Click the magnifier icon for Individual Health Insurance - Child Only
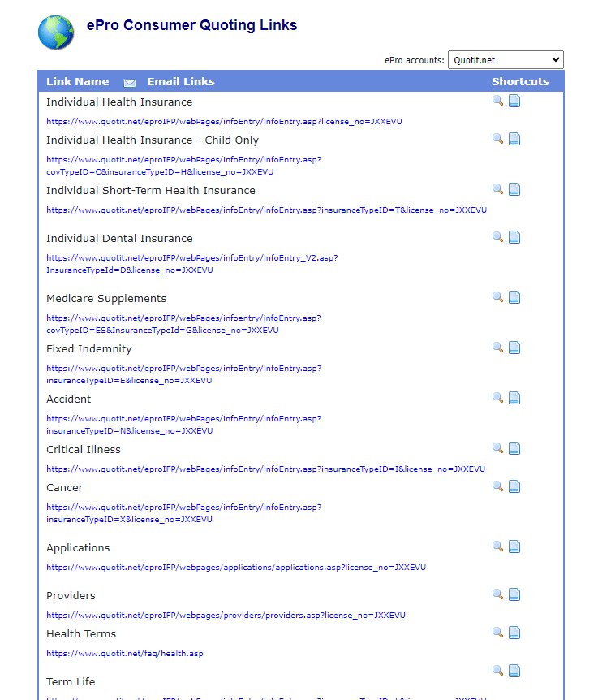 (497, 139)
